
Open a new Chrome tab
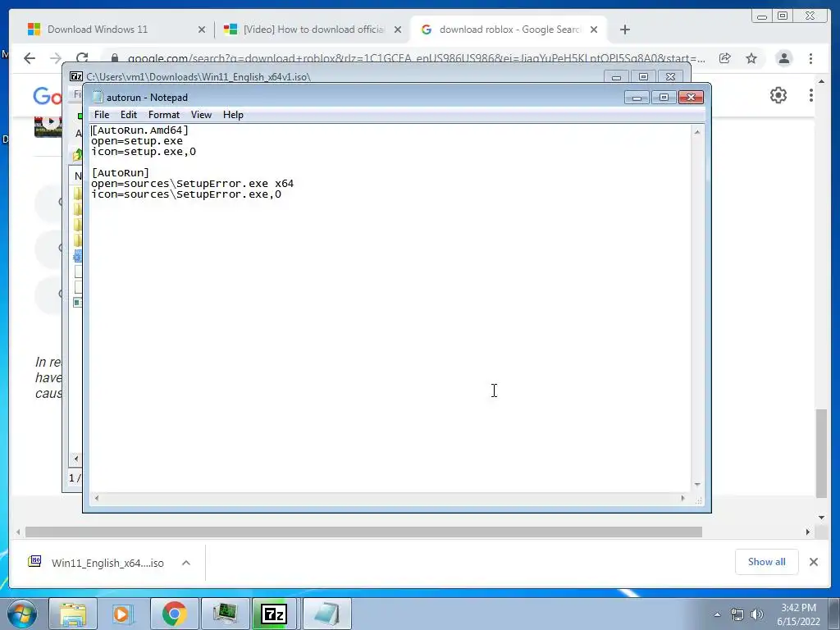[624, 30]
